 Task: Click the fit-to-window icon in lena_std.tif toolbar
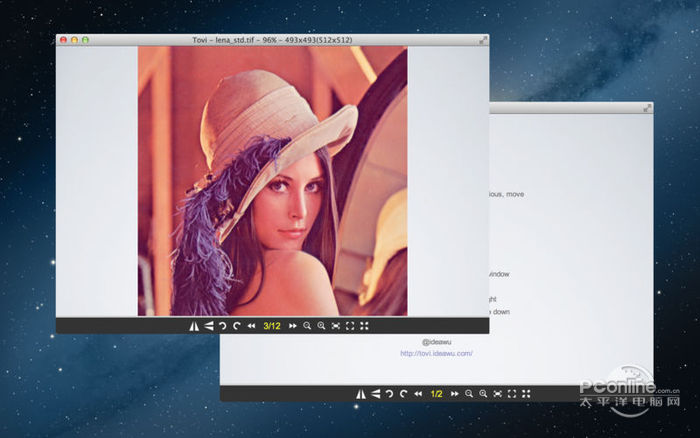pyautogui.click(x=335, y=326)
